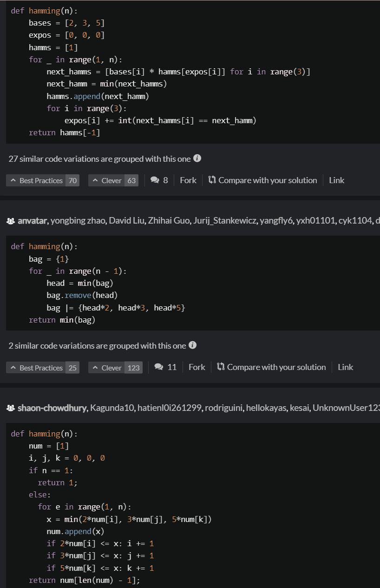Click info icon beside "27 similar code variations"
This screenshot has width=380, height=588.
(197, 159)
